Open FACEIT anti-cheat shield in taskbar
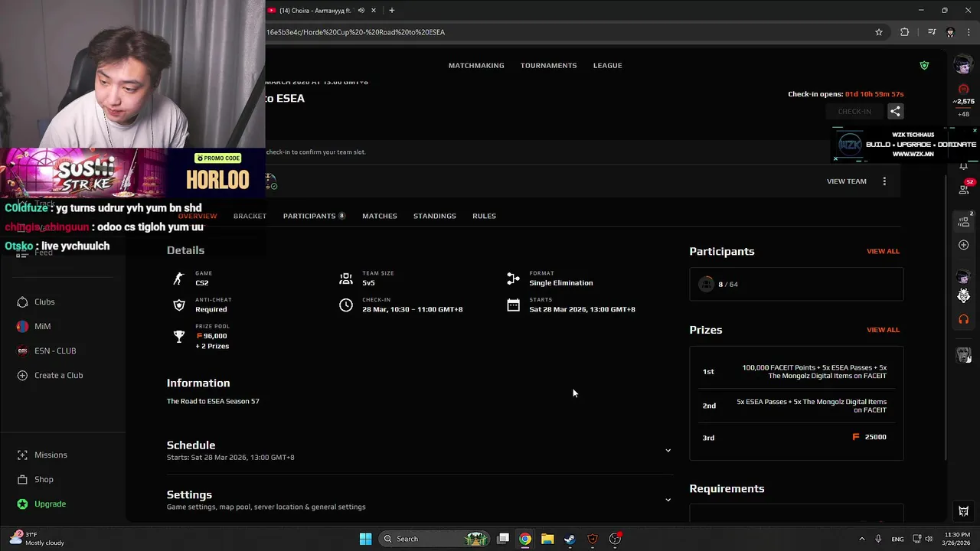This screenshot has width=980, height=551. (x=592, y=539)
